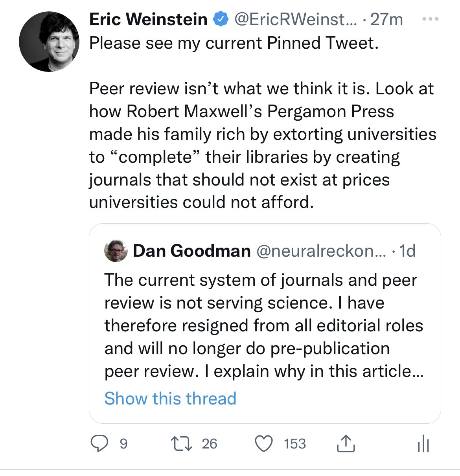Click the @neuralreckon... handle
This screenshot has width=460, height=476.
click(321, 251)
